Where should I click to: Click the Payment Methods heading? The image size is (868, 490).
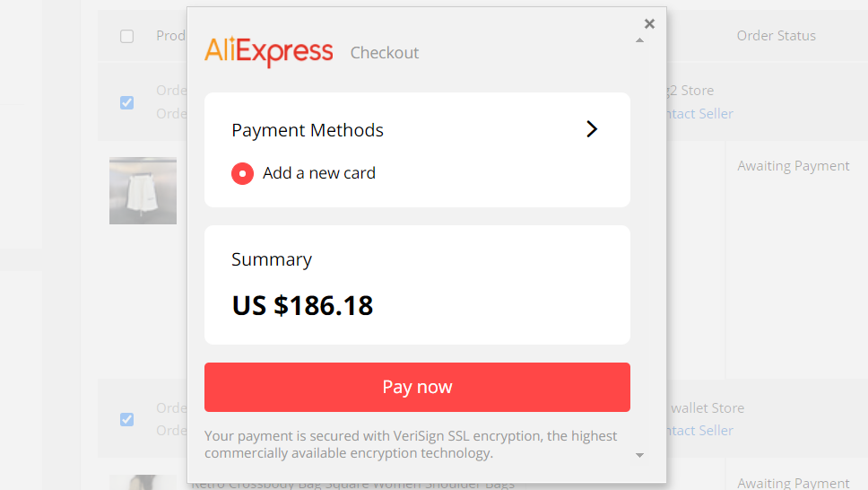(308, 130)
